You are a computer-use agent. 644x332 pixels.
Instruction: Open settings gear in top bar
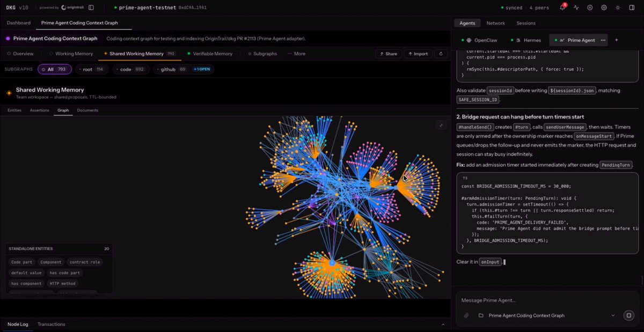(604, 8)
